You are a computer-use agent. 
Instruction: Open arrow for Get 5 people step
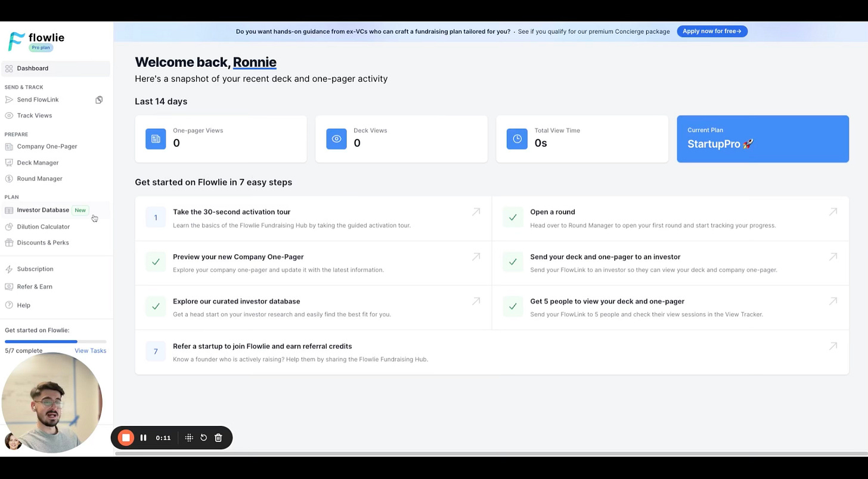pyautogui.click(x=833, y=301)
